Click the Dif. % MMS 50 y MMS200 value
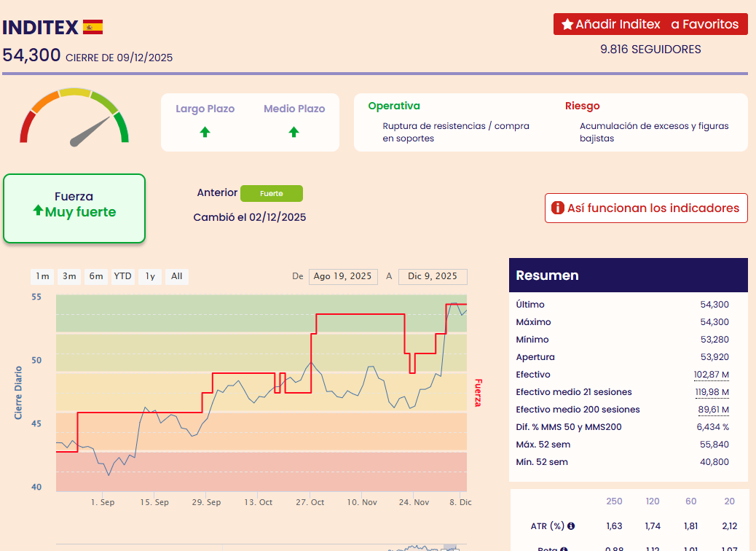This screenshot has height=551, width=756. click(x=712, y=427)
